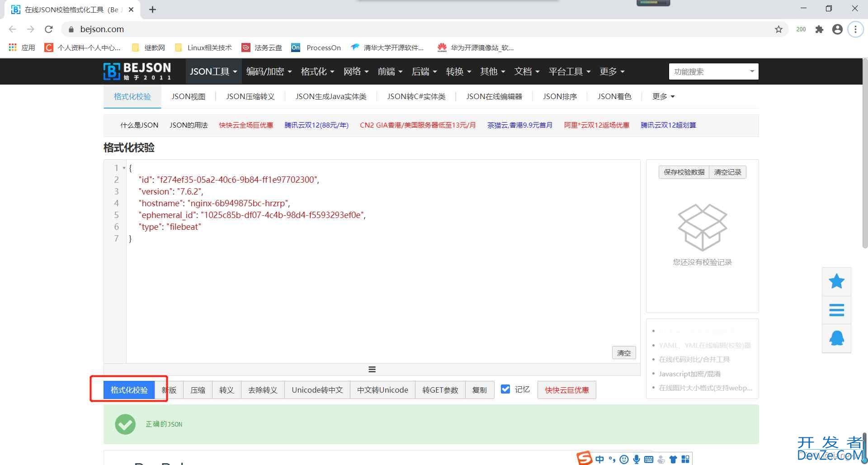Click the editor resize handle bar
Image resolution: width=868 pixels, height=465 pixels.
point(372,370)
